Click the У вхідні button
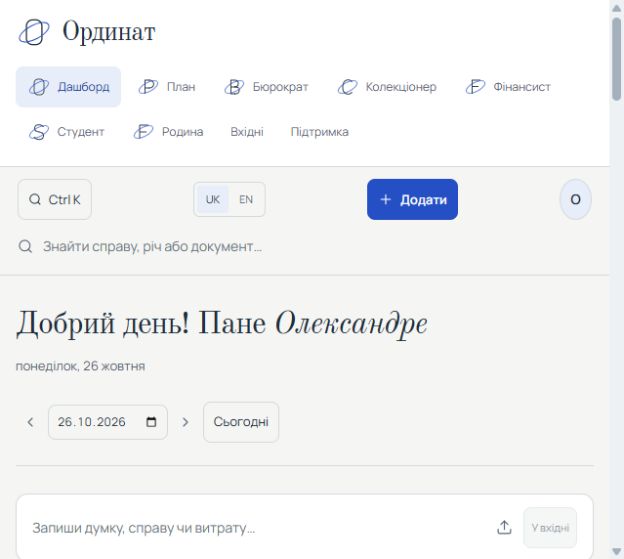Image resolution: width=624 pixels, height=559 pixels. pyautogui.click(x=550, y=528)
